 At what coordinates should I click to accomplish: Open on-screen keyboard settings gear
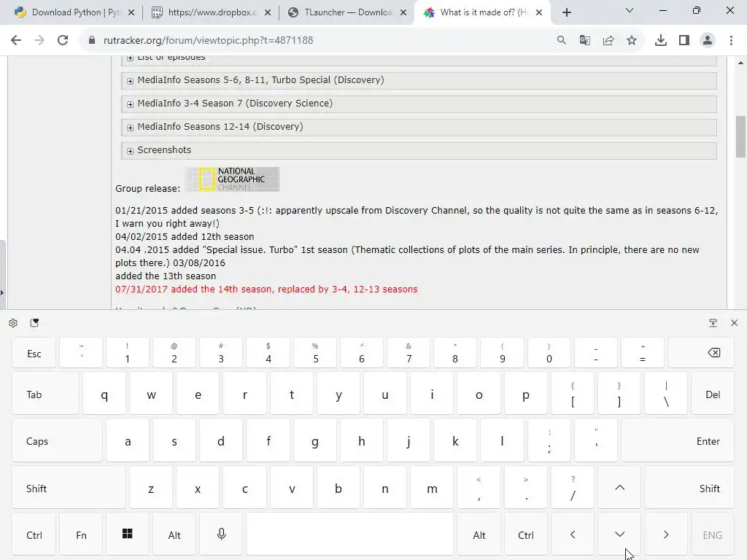(13, 323)
